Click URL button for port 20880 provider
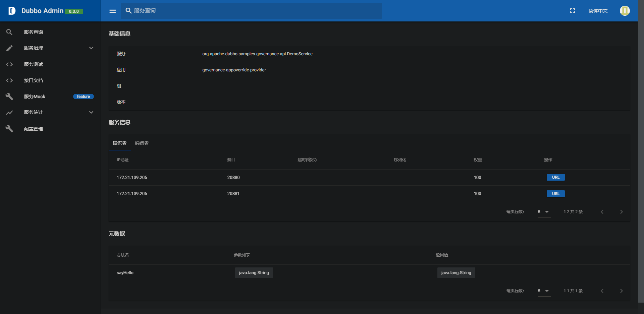Viewport: 644px width, 314px height. [555, 177]
